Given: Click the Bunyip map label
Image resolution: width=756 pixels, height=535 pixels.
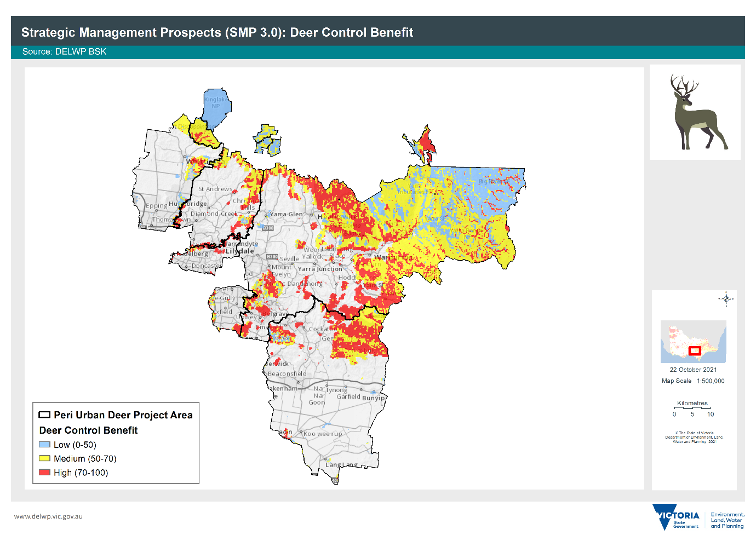Looking at the screenshot, I should tap(373, 398).
